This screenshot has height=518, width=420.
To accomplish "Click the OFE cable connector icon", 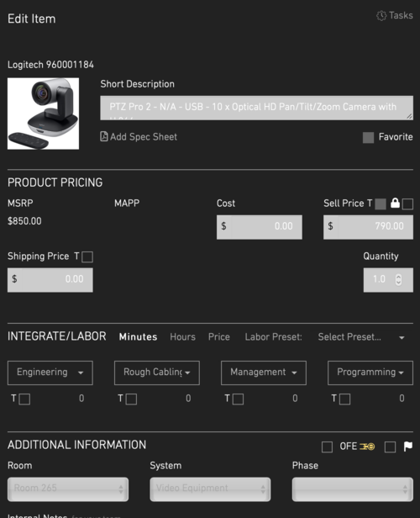I will coord(367,447).
